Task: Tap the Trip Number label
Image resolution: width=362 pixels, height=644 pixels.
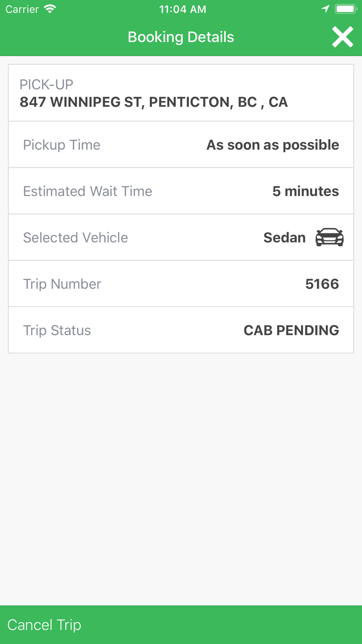Action: 62,284
